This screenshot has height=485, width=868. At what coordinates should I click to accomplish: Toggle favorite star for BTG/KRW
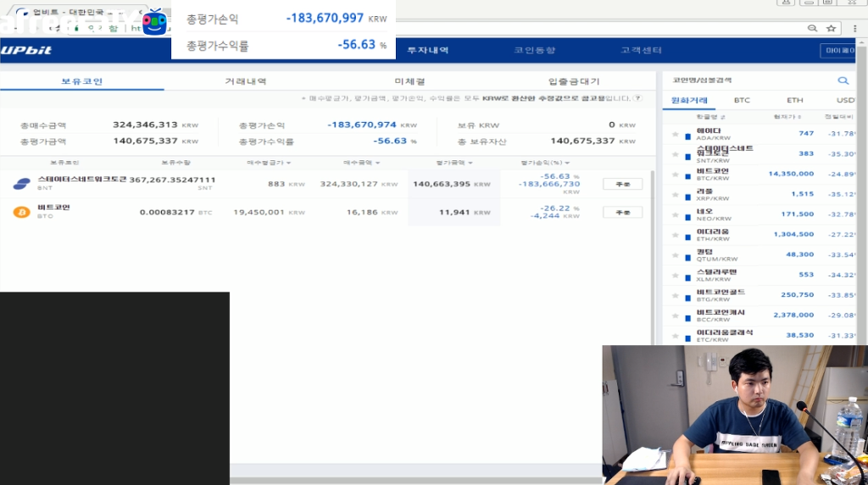coord(676,296)
